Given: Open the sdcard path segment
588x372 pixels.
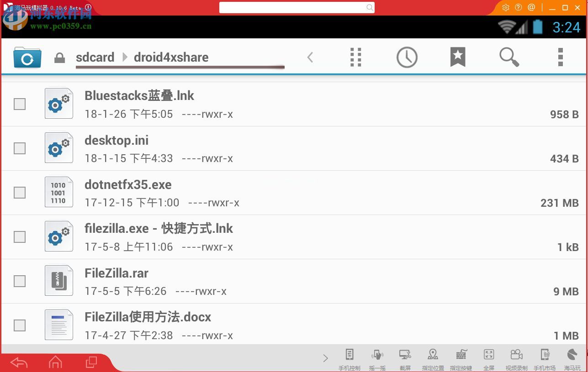Looking at the screenshot, I should point(95,58).
